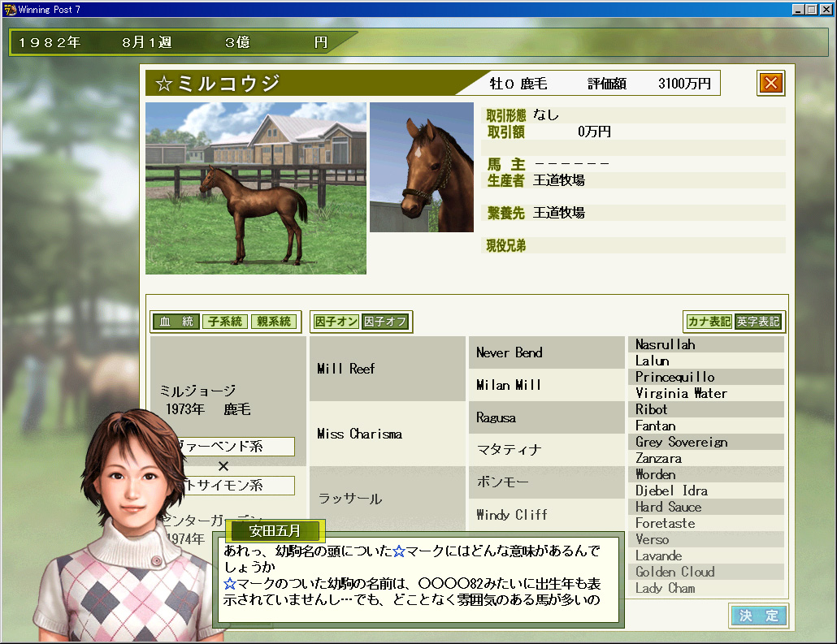837x644 pixels.
Task: Click the 3億円 funds display
Action: pos(276,42)
